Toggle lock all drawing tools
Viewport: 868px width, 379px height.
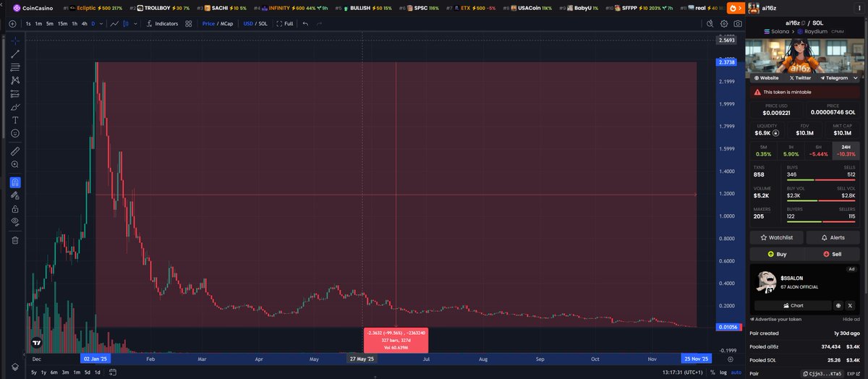coord(15,208)
